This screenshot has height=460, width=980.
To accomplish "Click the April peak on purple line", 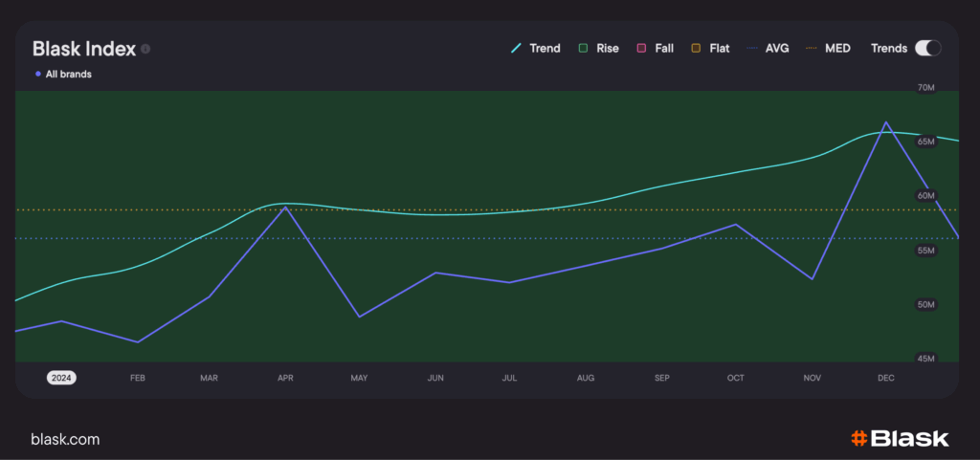I will click(285, 208).
